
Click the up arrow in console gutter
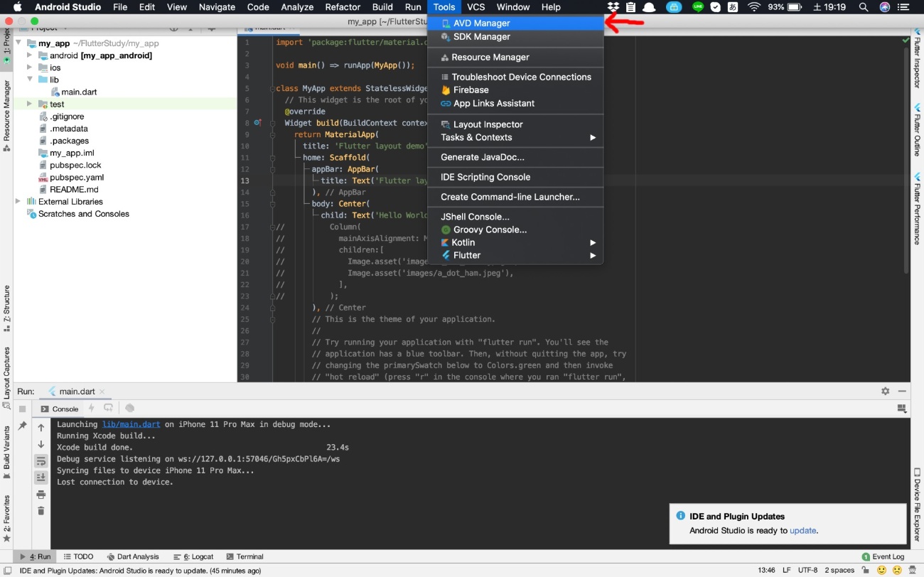(41, 428)
